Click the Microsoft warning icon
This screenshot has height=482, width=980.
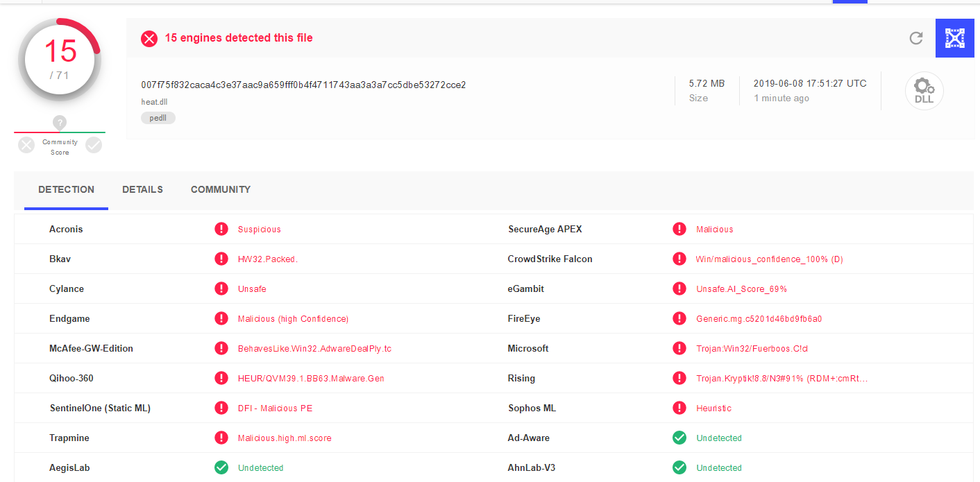(x=679, y=348)
